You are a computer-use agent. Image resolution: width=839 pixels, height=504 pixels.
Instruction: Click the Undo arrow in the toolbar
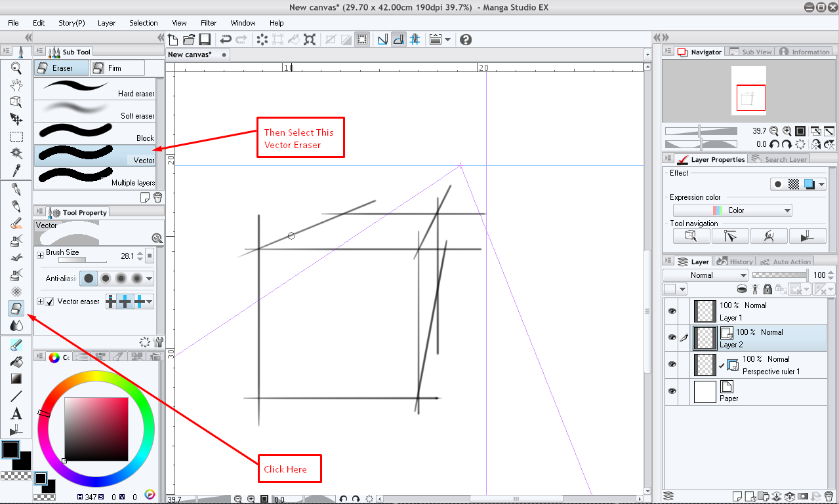point(226,39)
